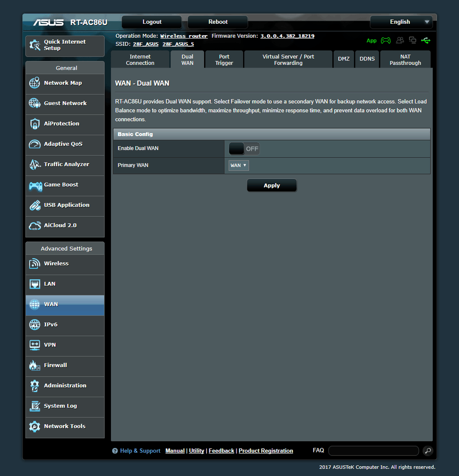
Task: Click the network clients status icon
Action: click(412, 40)
